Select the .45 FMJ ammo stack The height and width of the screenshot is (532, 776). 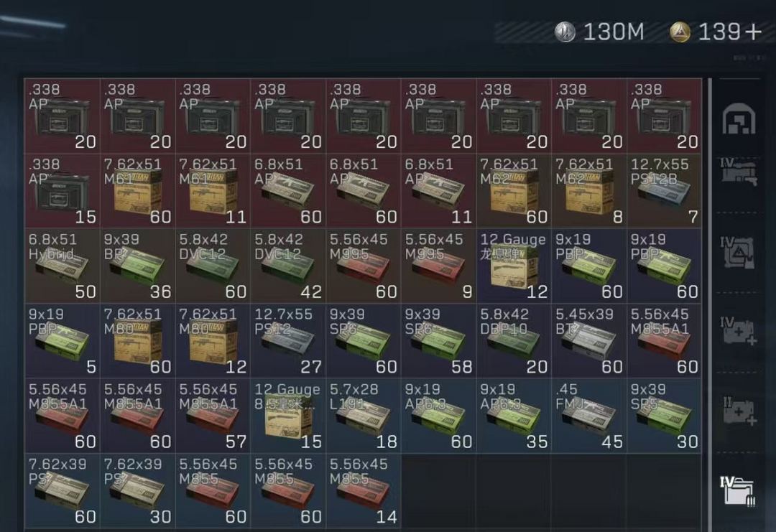588,416
